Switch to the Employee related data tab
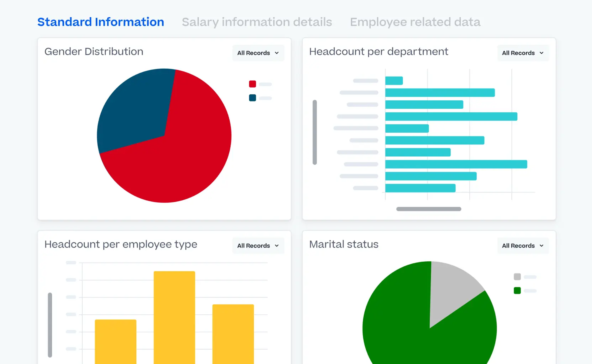The width and height of the screenshot is (592, 364). click(x=415, y=22)
